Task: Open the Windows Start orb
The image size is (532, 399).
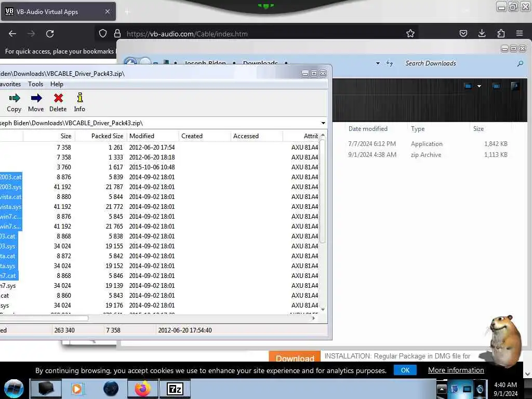Action: point(14,389)
